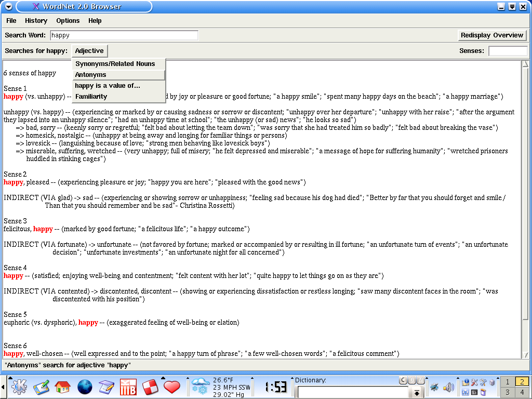Open the notepad with pencil icon
Image resolution: width=532 pixels, height=399 pixels.
[106, 387]
